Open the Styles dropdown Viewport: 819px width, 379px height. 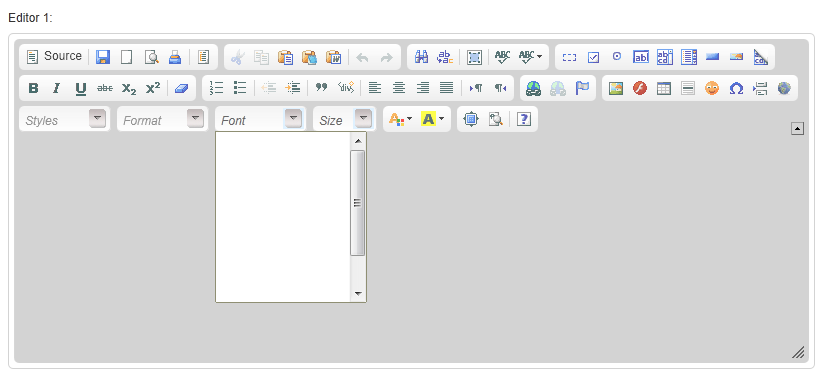64,120
